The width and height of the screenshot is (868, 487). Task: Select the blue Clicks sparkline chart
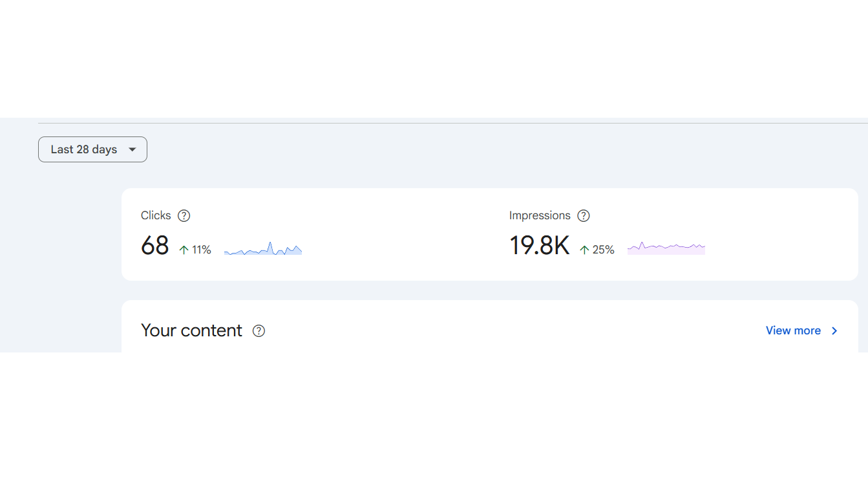coord(263,248)
